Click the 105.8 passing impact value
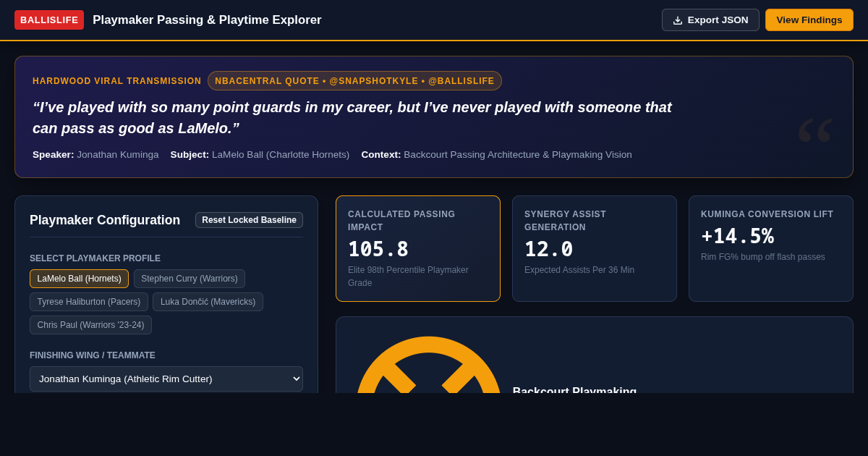Image resolution: width=868 pixels, height=456 pixels. [x=378, y=250]
